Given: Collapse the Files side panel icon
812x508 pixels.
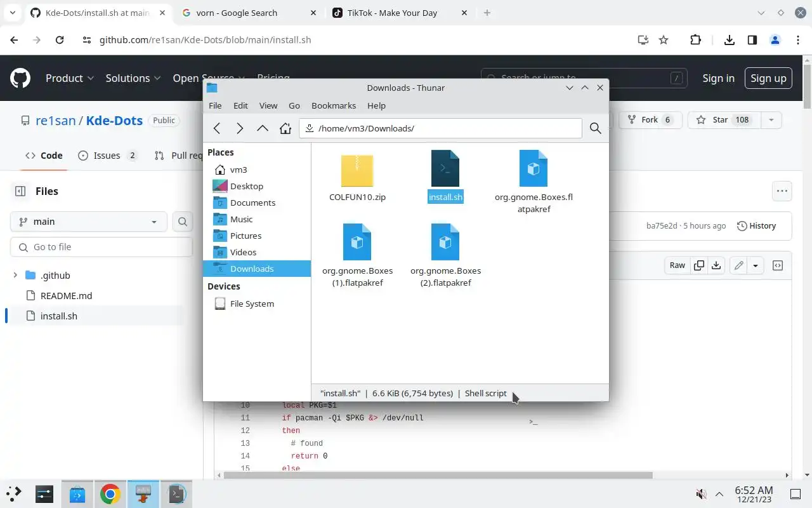Looking at the screenshot, I should [20, 191].
